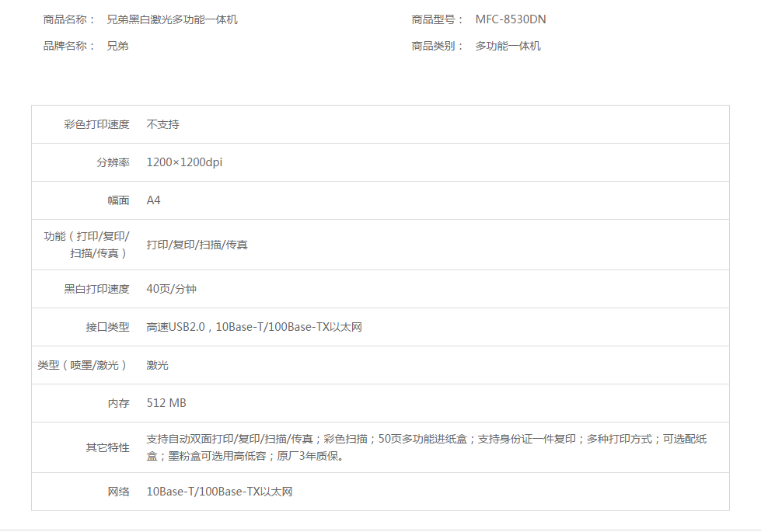
Task: Select product name 兄弟黑白激光多功能一体机
Action: [x=173, y=19]
